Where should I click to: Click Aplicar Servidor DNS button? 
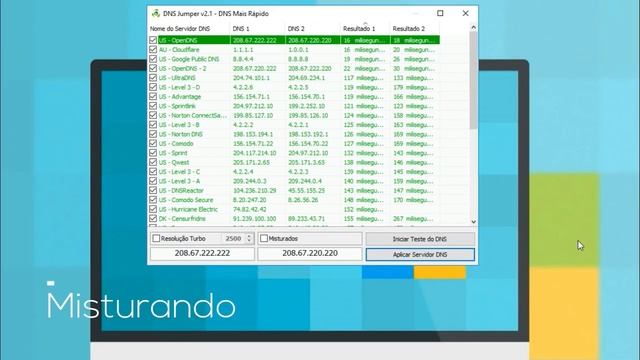(x=420, y=254)
